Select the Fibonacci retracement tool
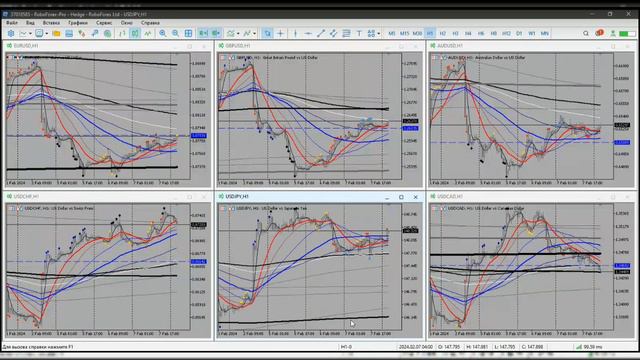The image size is (640, 360). (346, 33)
